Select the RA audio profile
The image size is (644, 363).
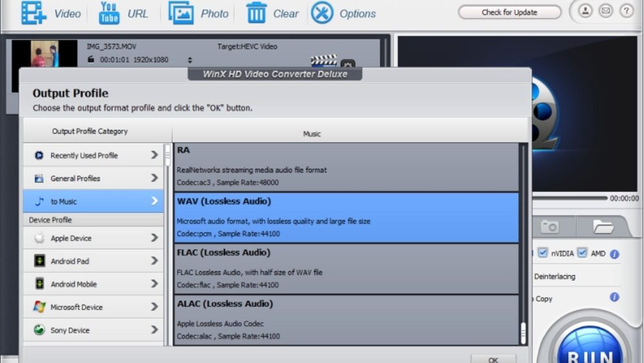point(346,167)
